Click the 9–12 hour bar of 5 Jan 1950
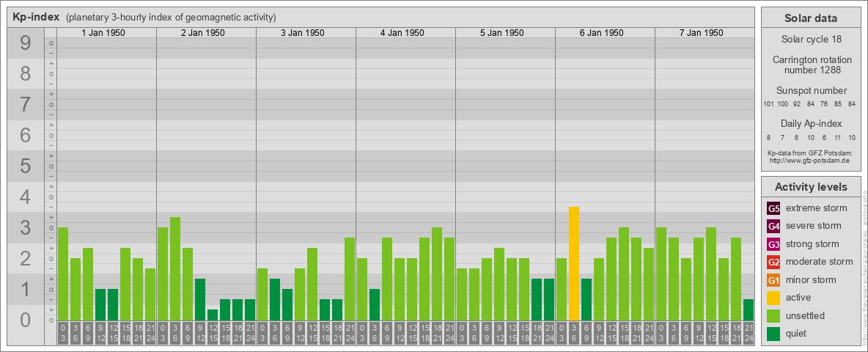Screen dimensions: 868x352 point(499,285)
